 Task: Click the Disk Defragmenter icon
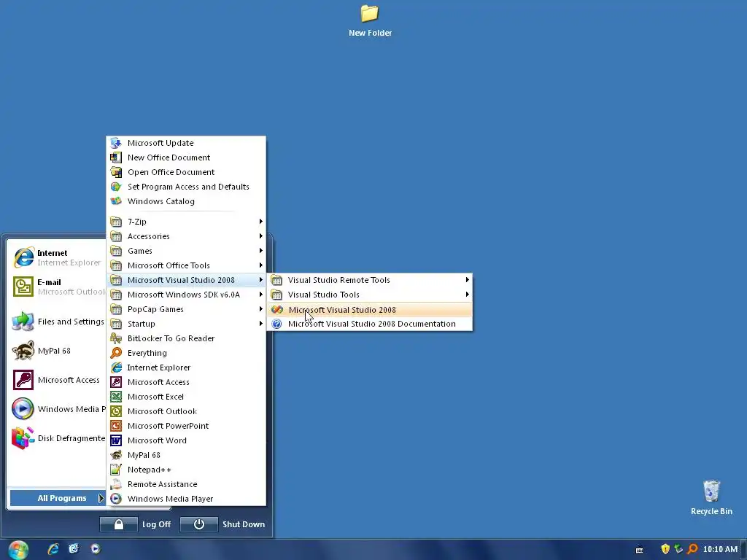coord(23,438)
